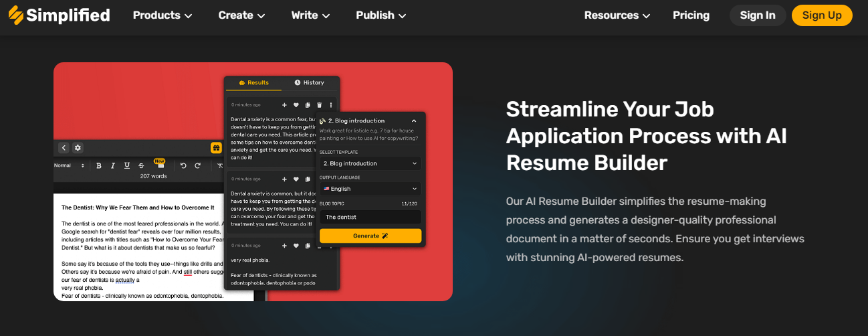Apply Bold formatting in the editor toolbar
The height and width of the screenshot is (336, 868).
(99, 165)
